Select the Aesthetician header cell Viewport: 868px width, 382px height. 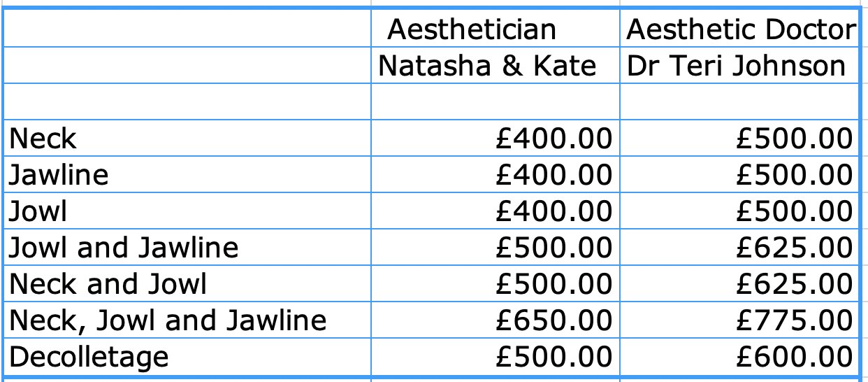(472, 29)
